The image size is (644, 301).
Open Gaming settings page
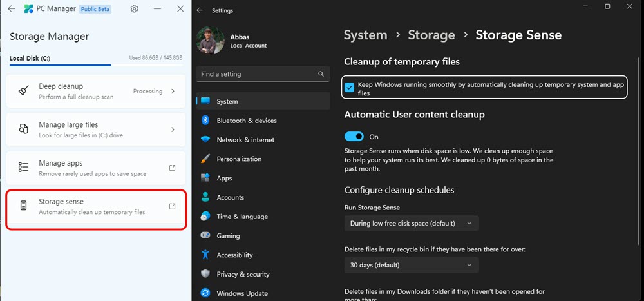coord(263,236)
